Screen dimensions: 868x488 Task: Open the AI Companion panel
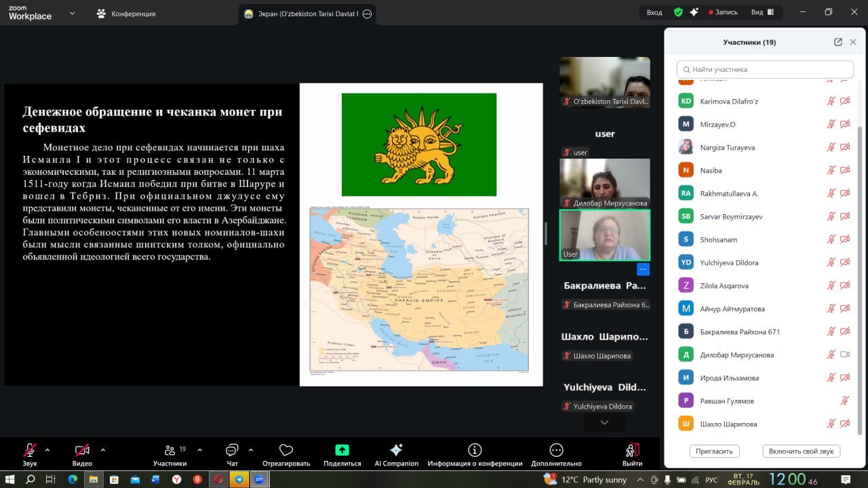click(x=396, y=451)
